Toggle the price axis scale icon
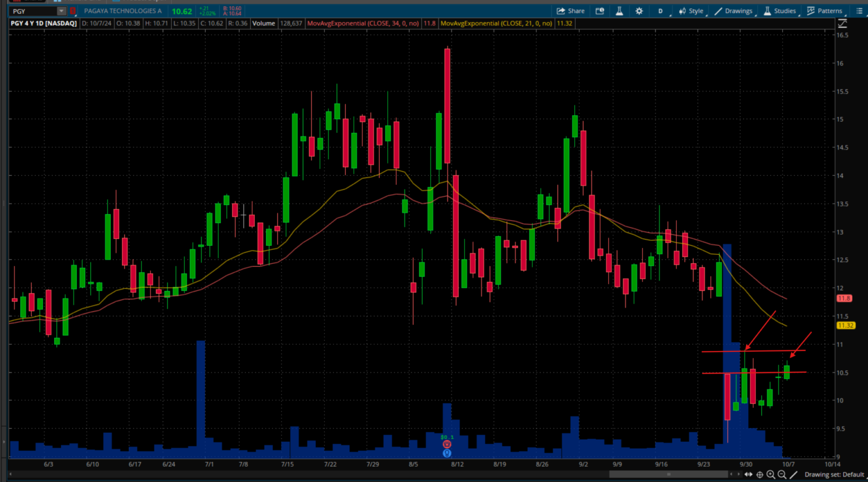 (842, 23)
